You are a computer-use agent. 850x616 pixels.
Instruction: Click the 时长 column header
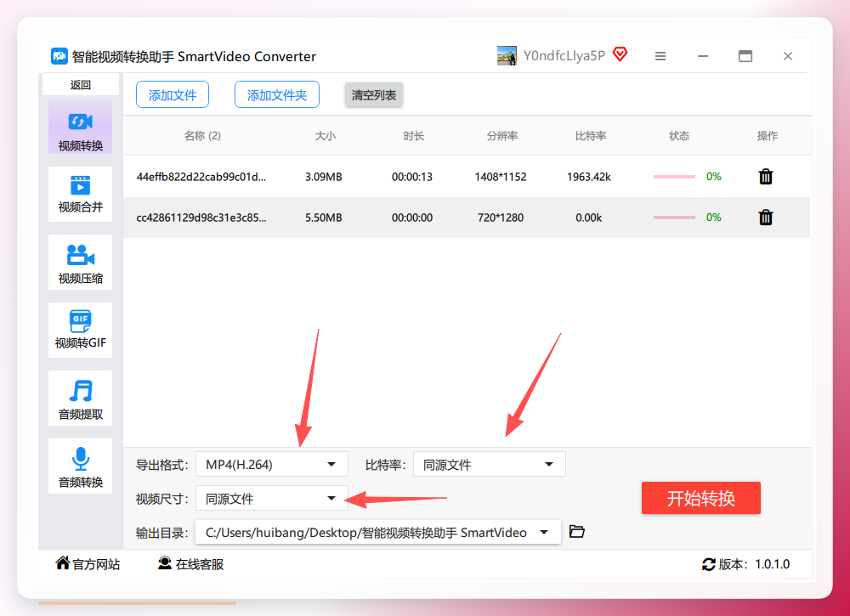(x=414, y=135)
